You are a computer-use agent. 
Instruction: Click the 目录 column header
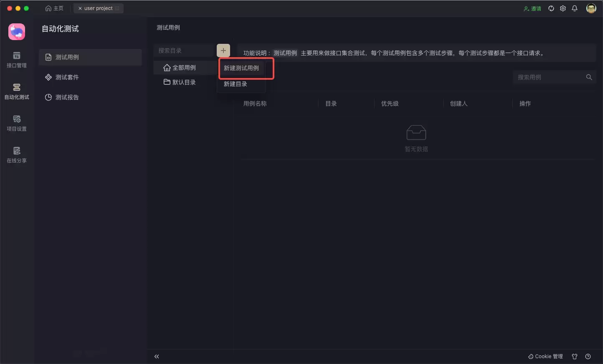tap(331, 104)
